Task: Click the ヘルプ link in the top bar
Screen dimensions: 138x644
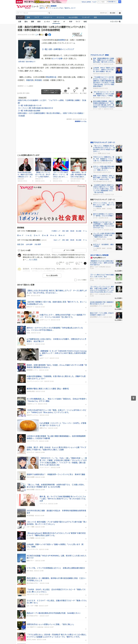Action: point(94,2)
